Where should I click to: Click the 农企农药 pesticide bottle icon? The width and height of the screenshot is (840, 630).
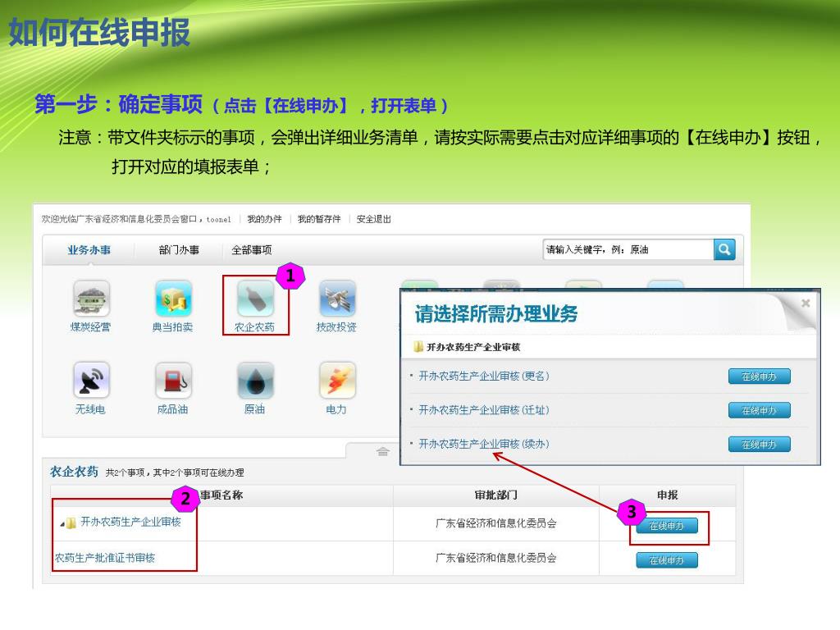pyautogui.click(x=255, y=299)
